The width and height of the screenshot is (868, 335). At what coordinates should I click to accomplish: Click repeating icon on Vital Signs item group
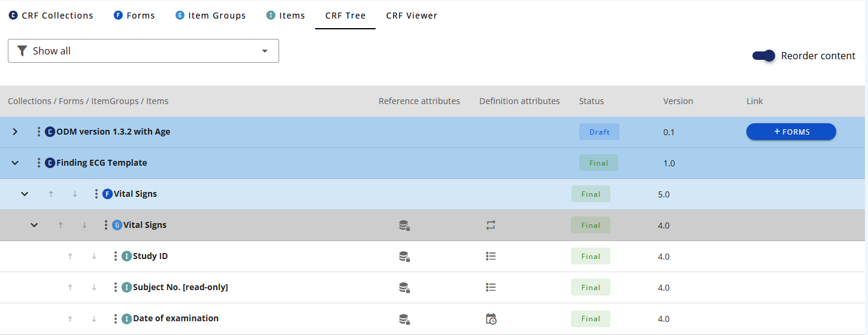tap(491, 226)
